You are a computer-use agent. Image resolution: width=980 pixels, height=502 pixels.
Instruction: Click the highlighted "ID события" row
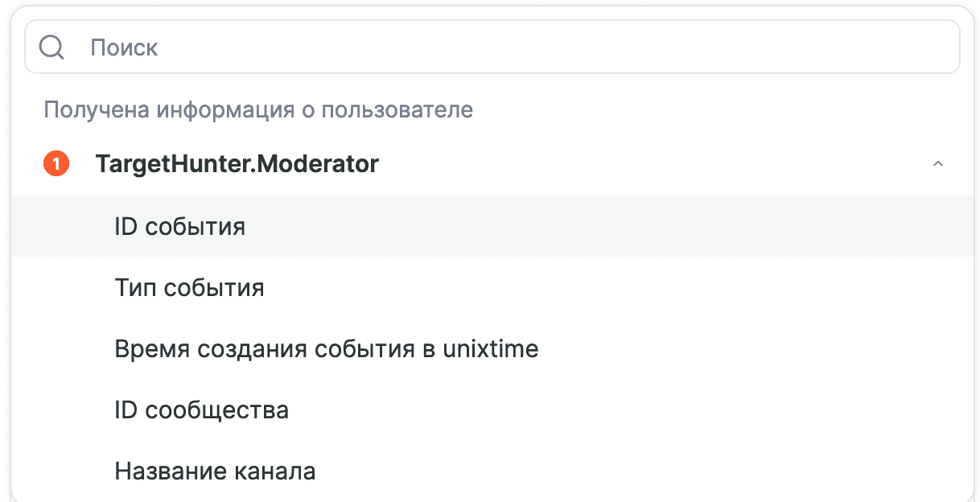180,226
